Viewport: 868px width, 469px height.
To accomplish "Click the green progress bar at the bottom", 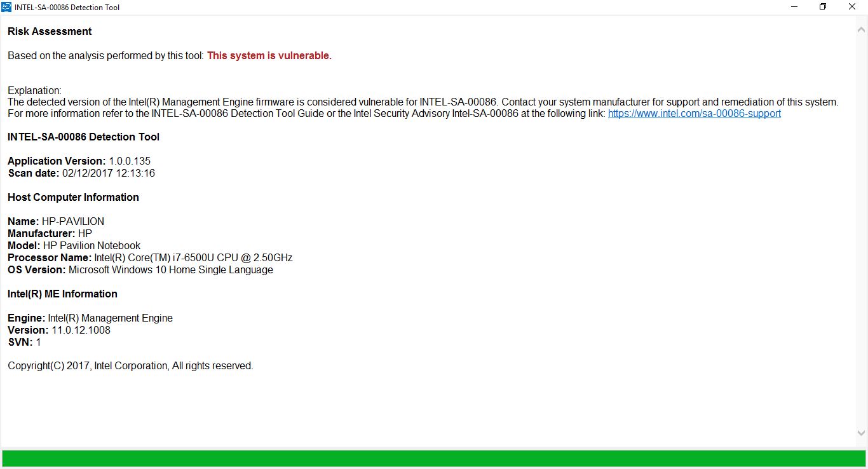I will pyautogui.click(x=434, y=459).
